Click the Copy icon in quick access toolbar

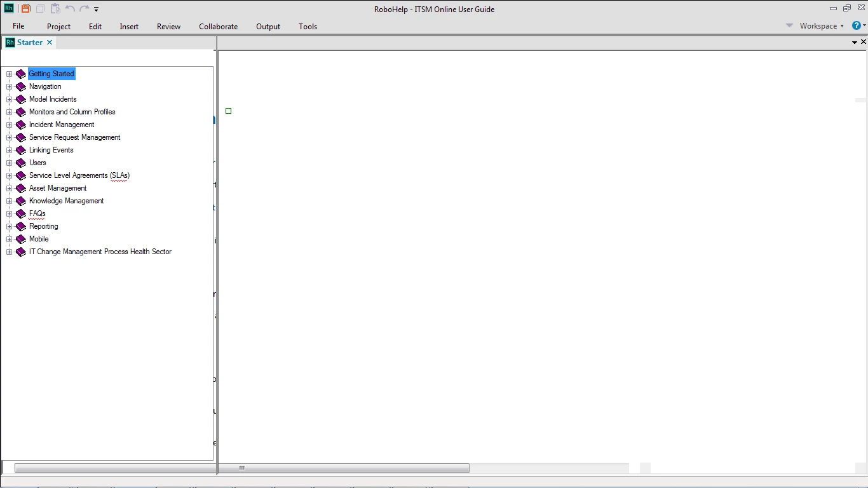pyautogui.click(x=40, y=9)
